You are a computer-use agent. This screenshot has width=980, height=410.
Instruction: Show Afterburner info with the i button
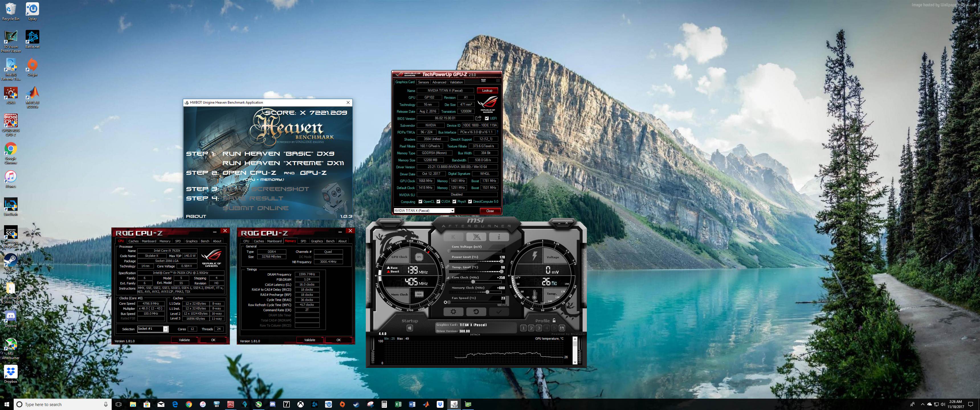499,237
